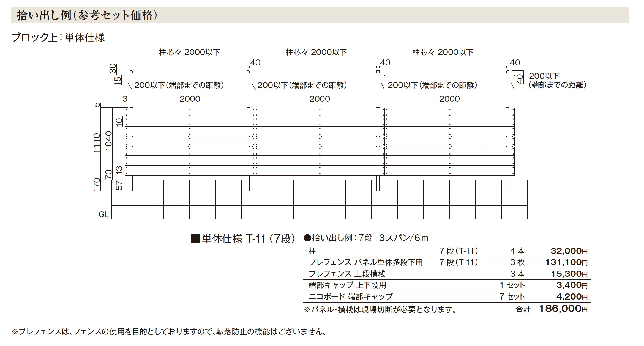The height and width of the screenshot is (346, 644).
Task: Click the footnote about 転落防止の機能
Action: tap(169, 332)
